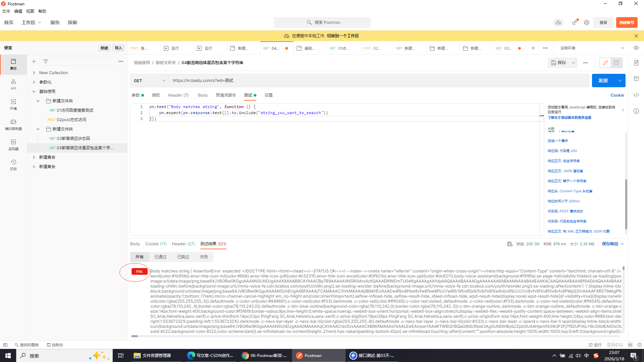
Task: Click the offline cloud sync icon
Action: click(x=558, y=22)
